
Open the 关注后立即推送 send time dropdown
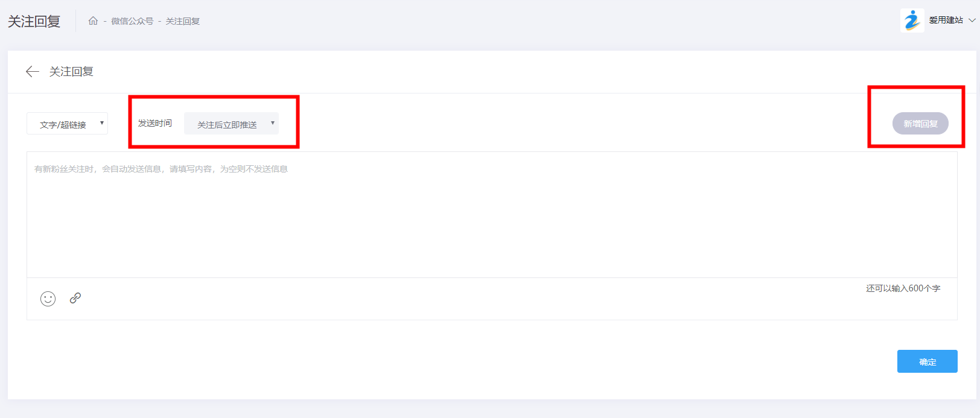[231, 123]
